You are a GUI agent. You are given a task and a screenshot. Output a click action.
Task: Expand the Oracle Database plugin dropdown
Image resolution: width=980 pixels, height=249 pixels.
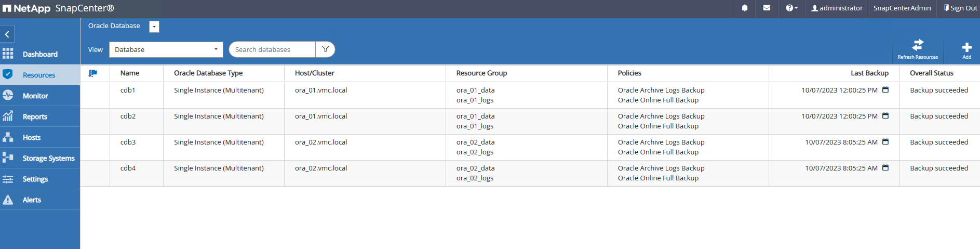[154, 27]
